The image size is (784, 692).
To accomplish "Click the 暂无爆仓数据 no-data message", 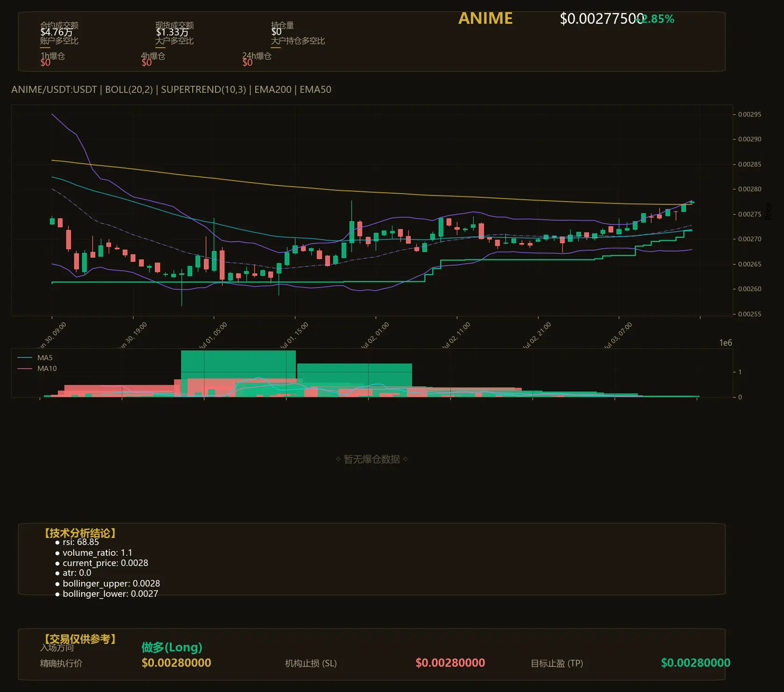I will [x=372, y=459].
